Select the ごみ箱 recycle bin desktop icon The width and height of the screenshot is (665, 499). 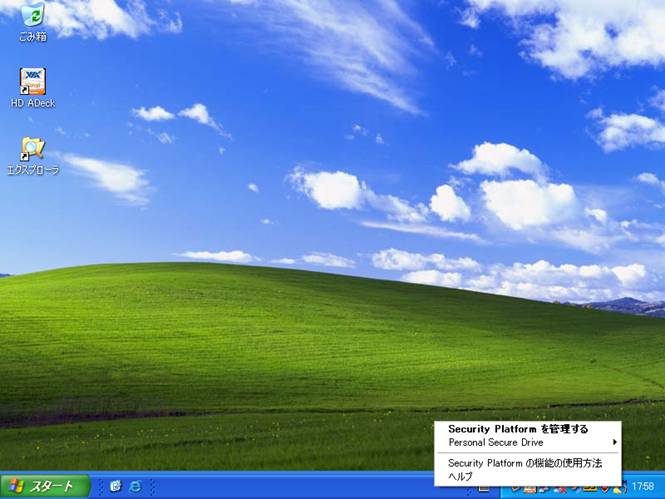pyautogui.click(x=33, y=21)
